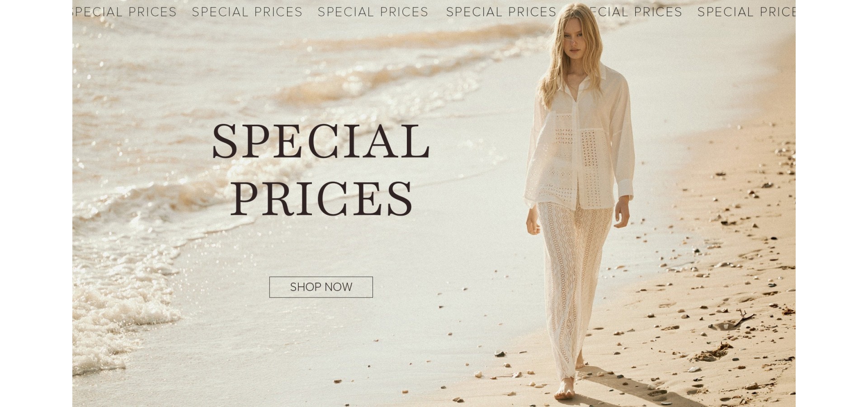Click the blank white margin right of banner
This screenshot has height=407, width=868.
[x=832, y=203]
